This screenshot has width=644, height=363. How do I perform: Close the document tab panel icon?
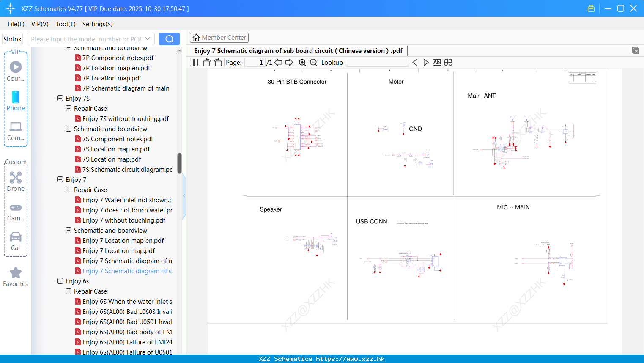636,50
